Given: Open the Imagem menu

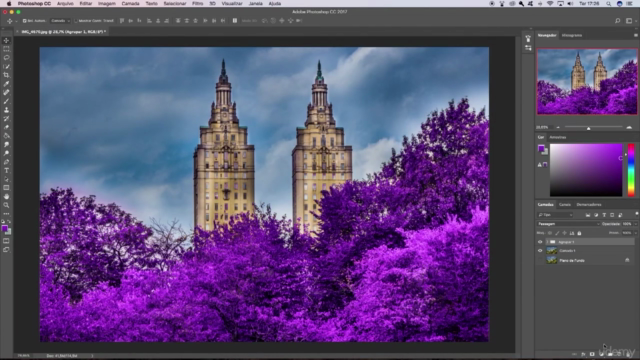Looking at the screenshot, I should click(107, 4).
